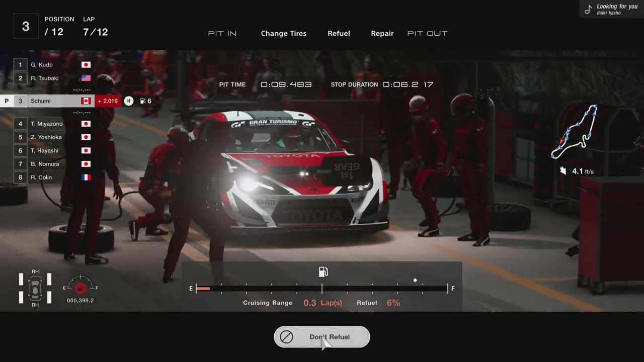Click the France flag beside R. Colin
Viewport: 644px width, 362px height.
pos(86,177)
